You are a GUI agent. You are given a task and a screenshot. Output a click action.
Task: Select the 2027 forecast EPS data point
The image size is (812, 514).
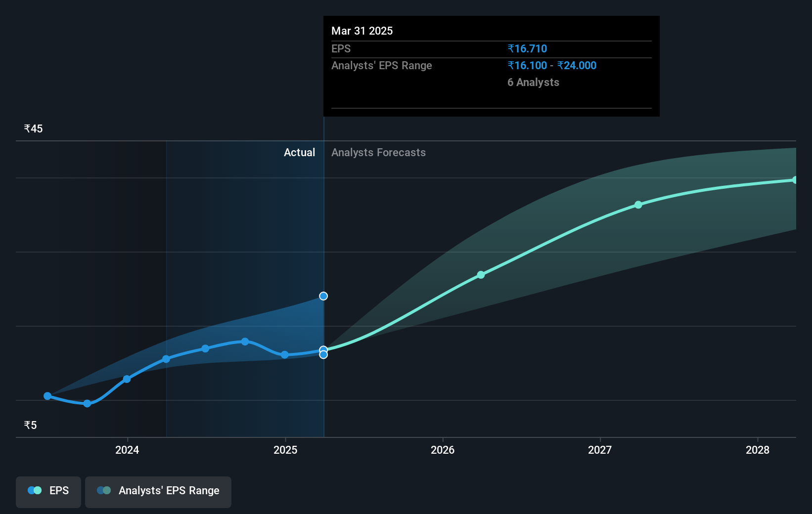638,205
